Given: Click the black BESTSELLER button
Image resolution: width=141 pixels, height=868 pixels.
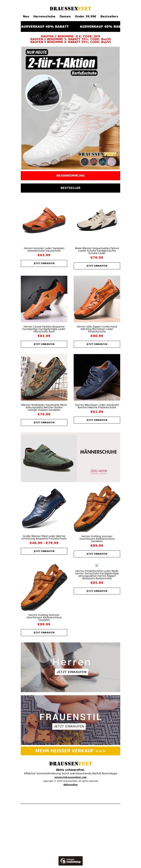Looking at the screenshot, I should 70,188.
